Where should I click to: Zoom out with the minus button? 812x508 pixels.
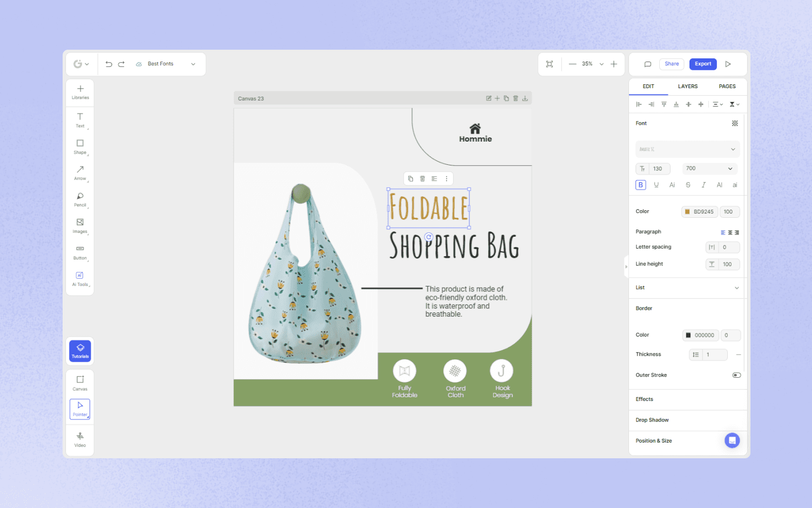pos(572,64)
